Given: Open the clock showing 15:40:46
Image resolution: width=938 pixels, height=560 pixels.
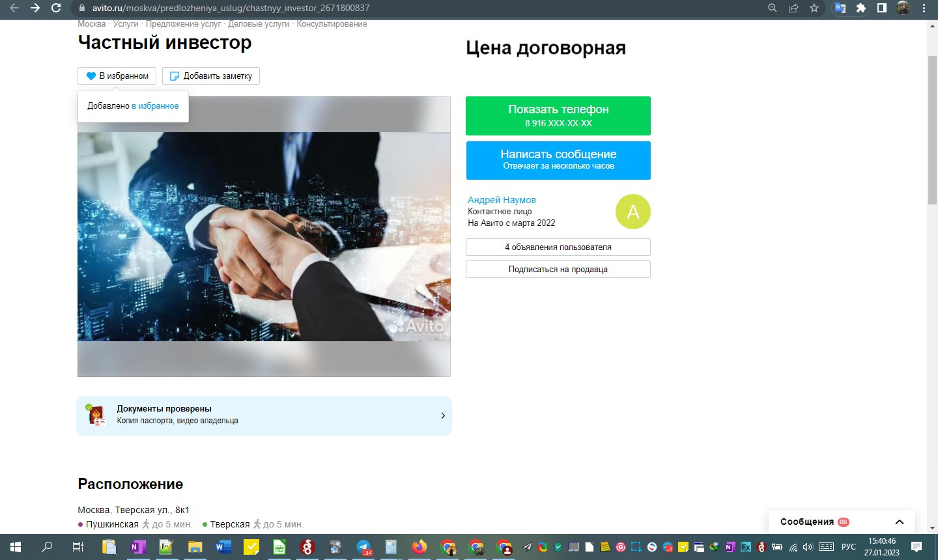Looking at the screenshot, I should point(882,547).
